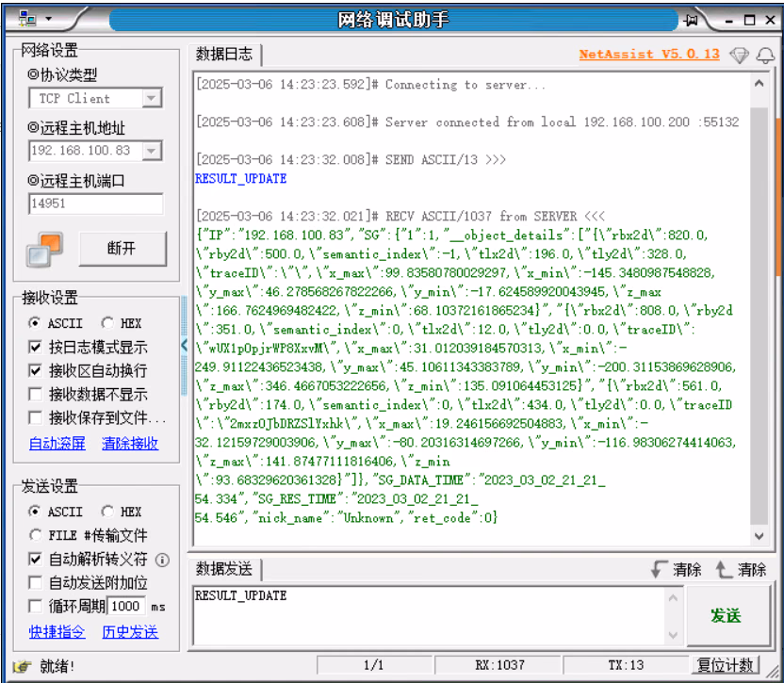Pin the window with the pushpin icon
Viewport: 784px width, 683px height.
point(692,20)
